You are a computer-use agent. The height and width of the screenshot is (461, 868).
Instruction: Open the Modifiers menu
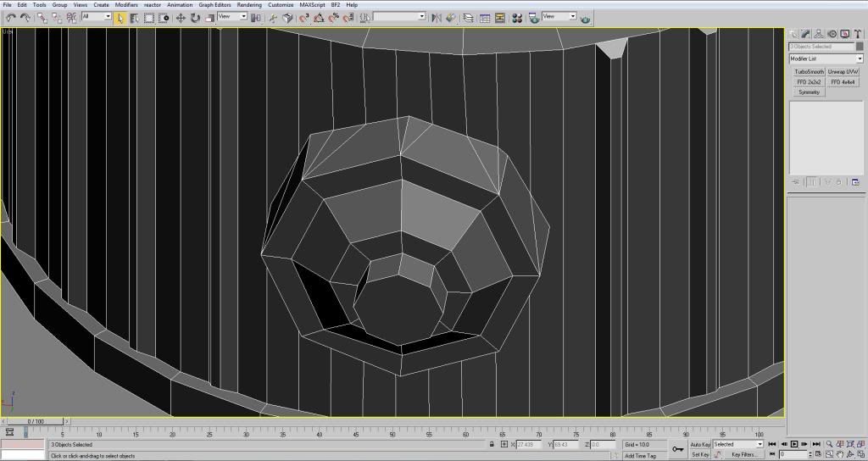point(126,5)
